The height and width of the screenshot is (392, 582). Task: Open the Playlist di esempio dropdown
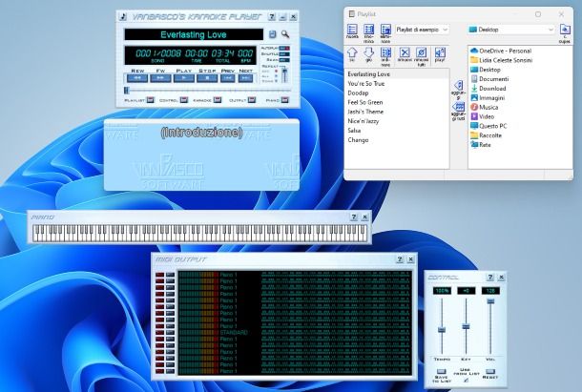pos(422,30)
